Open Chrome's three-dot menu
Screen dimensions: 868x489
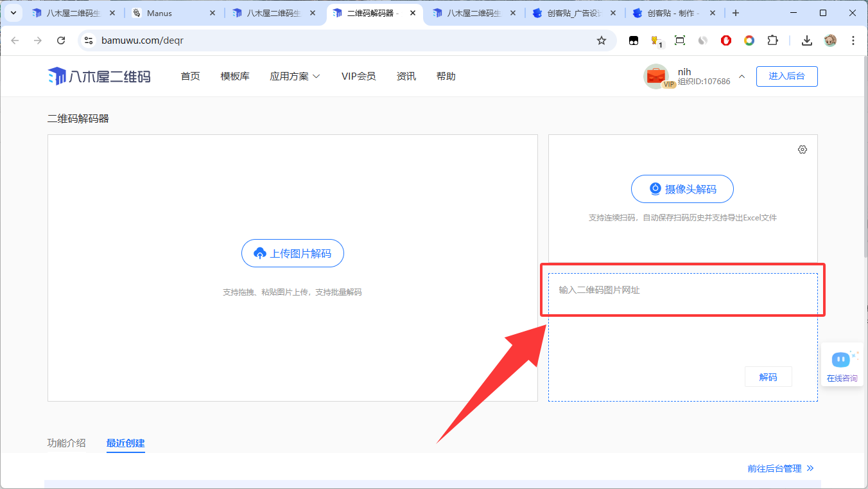pos(853,40)
